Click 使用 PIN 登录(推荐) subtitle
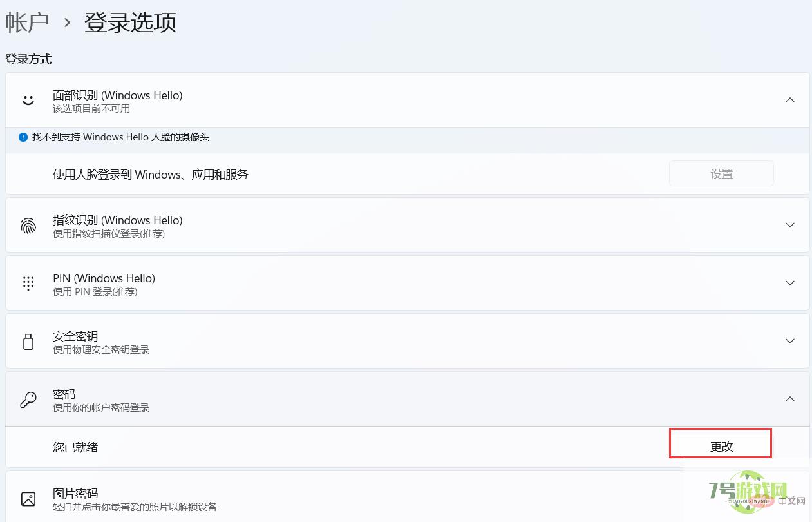This screenshot has height=522, width=812. [x=95, y=292]
